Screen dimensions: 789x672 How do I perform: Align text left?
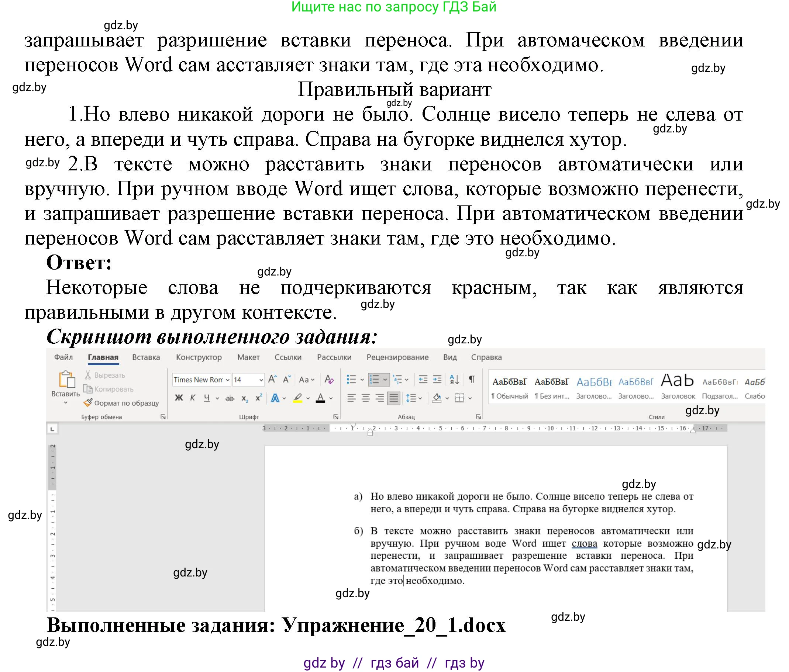coord(351,398)
